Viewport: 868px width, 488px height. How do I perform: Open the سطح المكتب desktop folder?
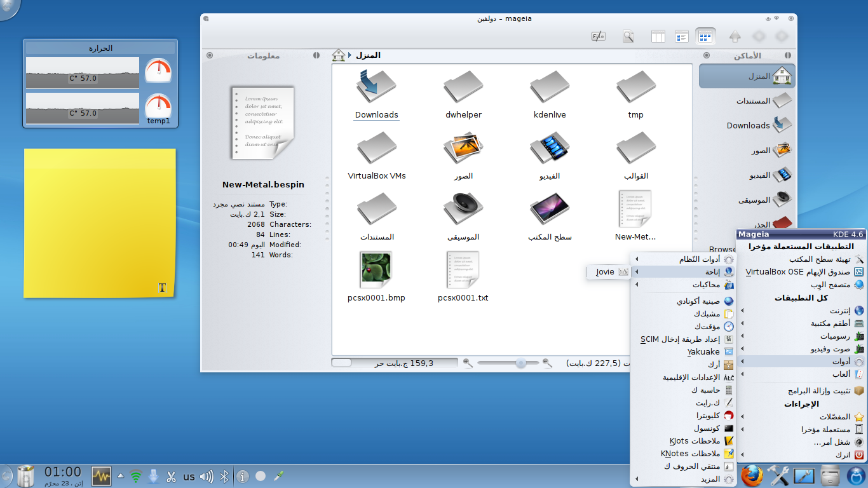click(x=550, y=216)
